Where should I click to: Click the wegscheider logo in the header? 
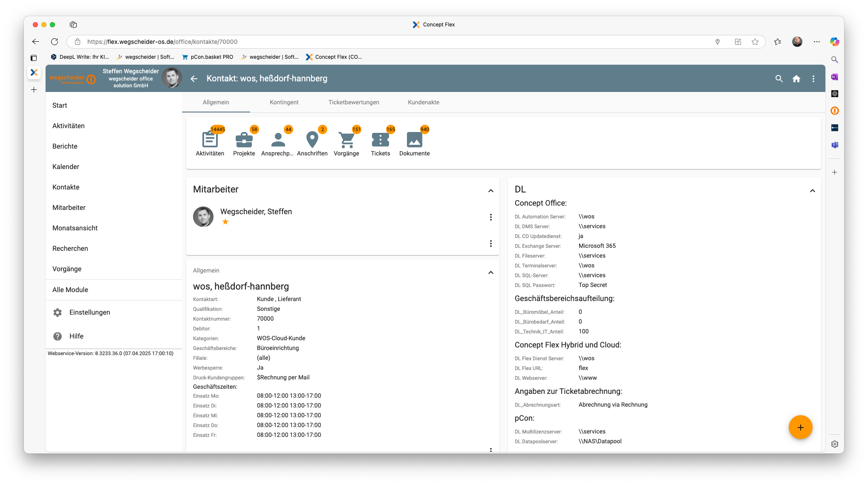pos(73,79)
